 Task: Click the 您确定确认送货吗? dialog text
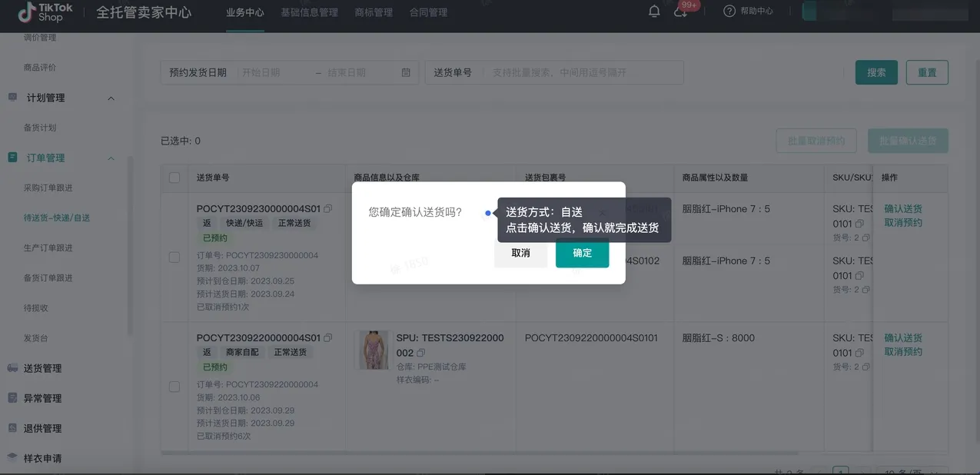[415, 212]
